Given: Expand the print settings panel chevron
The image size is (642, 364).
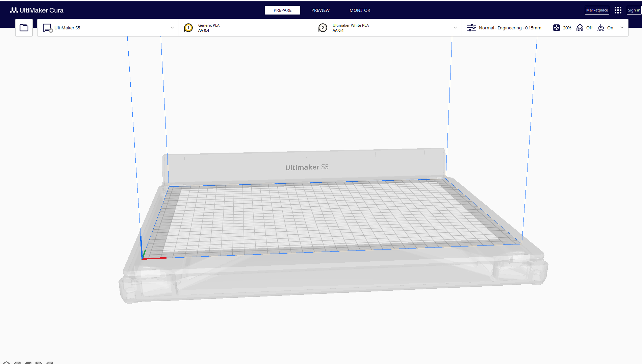Looking at the screenshot, I should [x=622, y=28].
